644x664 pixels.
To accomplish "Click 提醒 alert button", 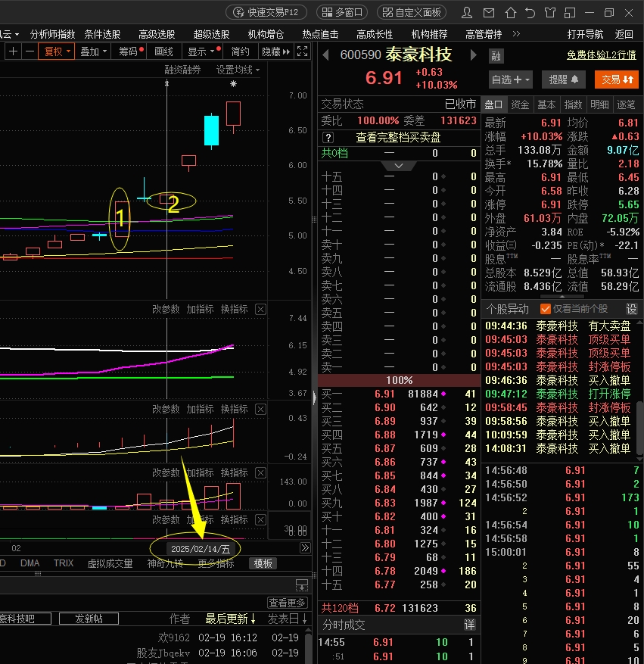I will (564, 79).
